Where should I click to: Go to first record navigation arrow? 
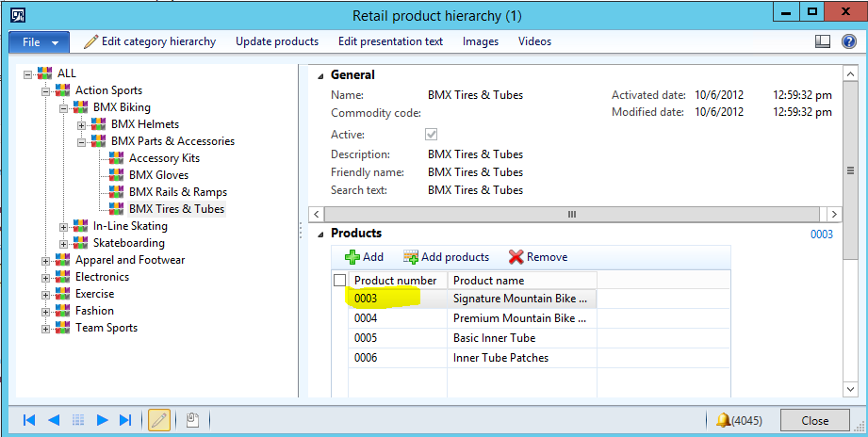pyautogui.click(x=29, y=420)
